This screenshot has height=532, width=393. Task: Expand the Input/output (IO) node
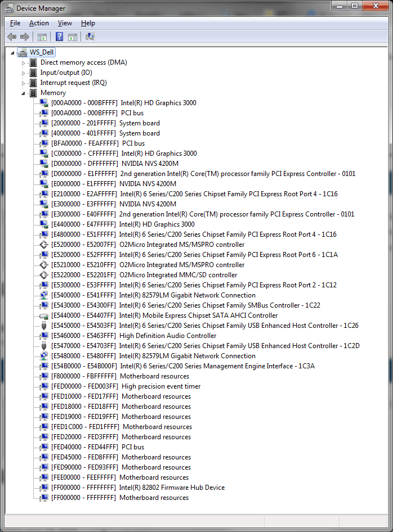tap(24, 73)
